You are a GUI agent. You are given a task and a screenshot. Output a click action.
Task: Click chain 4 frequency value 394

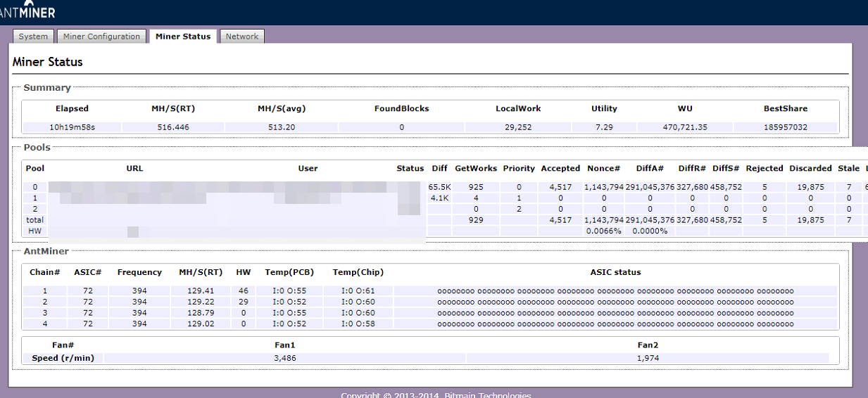(139, 323)
